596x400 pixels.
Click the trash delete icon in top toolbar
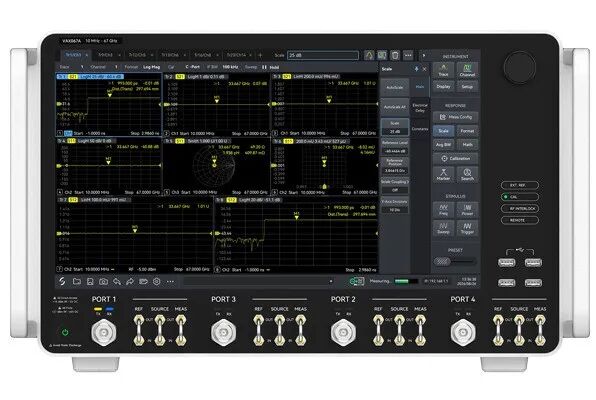pyautogui.click(x=395, y=56)
